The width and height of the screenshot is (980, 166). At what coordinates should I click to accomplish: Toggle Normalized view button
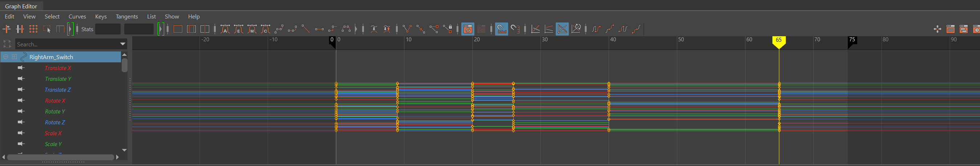pos(562,29)
